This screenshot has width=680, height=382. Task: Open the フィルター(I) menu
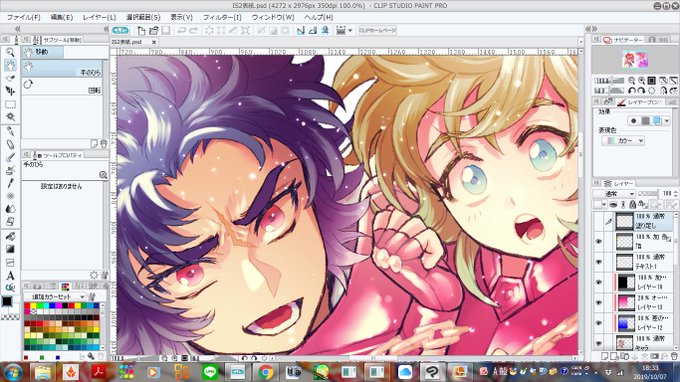(x=222, y=17)
